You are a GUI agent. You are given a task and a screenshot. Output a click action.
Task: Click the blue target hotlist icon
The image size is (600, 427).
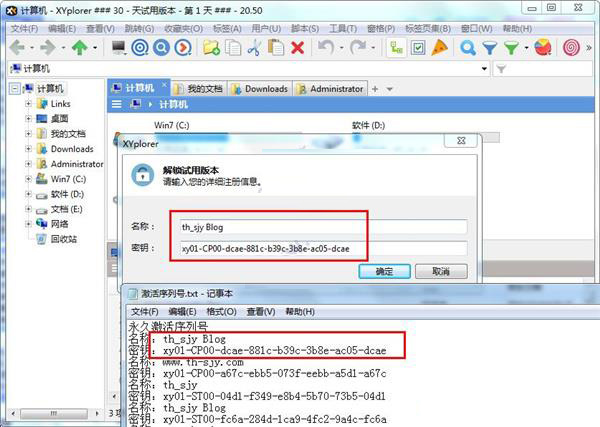click(x=140, y=48)
